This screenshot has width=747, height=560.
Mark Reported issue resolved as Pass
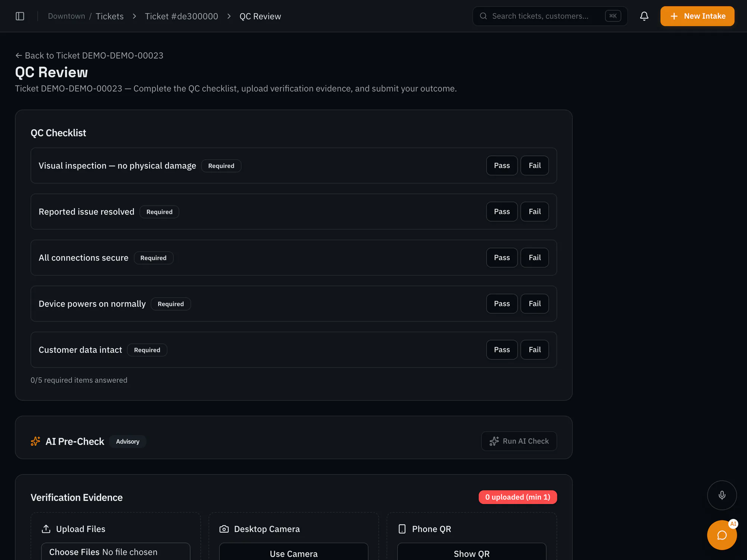tap(502, 212)
